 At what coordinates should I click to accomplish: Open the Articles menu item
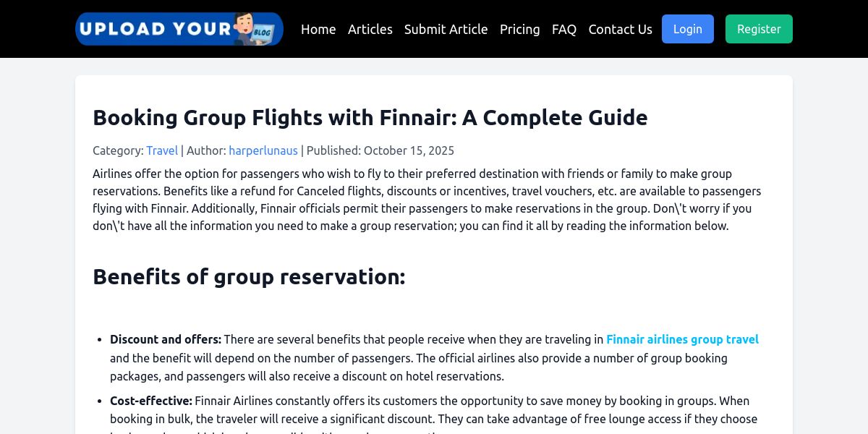click(370, 29)
